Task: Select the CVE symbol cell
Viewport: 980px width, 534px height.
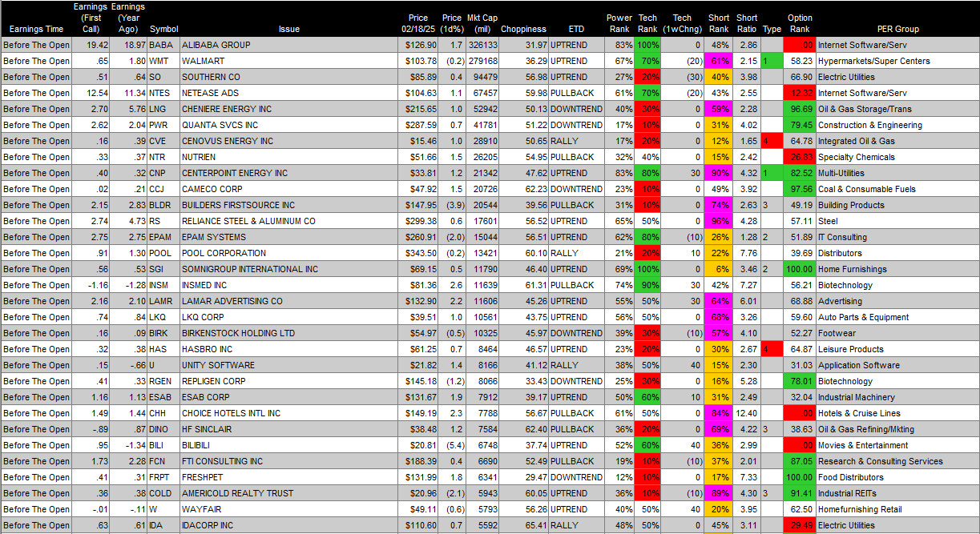Action: [x=163, y=141]
